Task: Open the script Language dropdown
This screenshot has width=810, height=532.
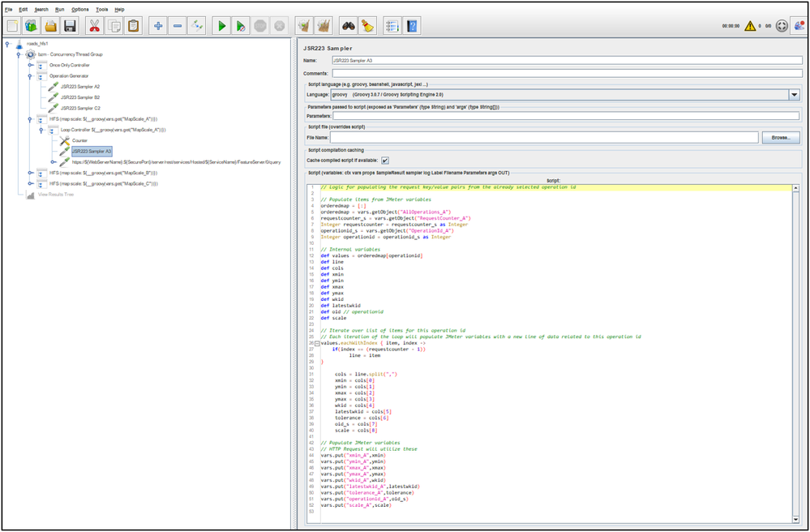Action: [794, 95]
